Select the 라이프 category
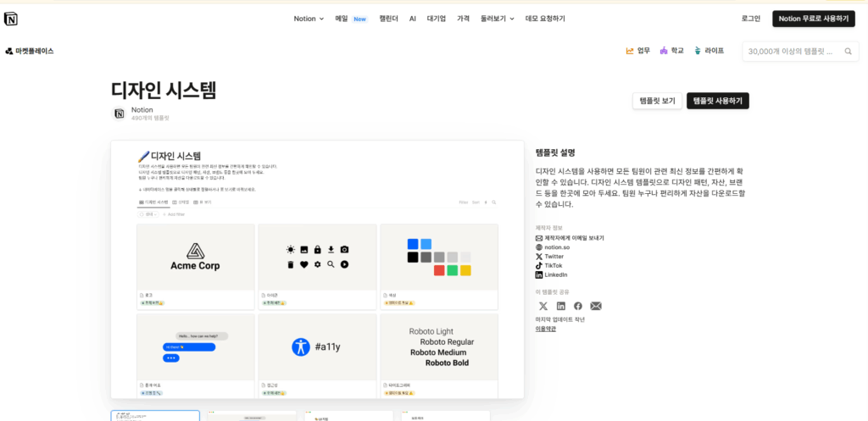 [x=709, y=51]
